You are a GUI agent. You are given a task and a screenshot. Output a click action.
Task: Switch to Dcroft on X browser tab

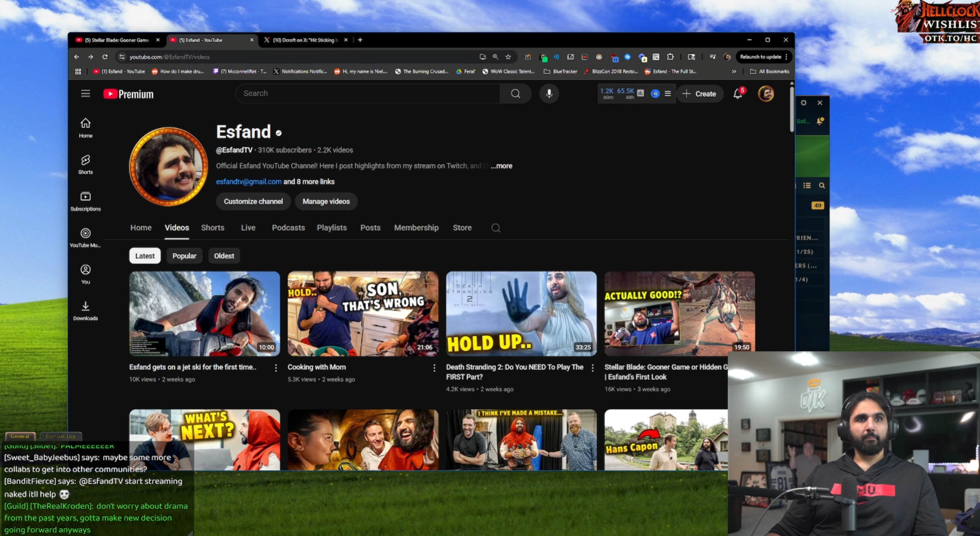306,40
